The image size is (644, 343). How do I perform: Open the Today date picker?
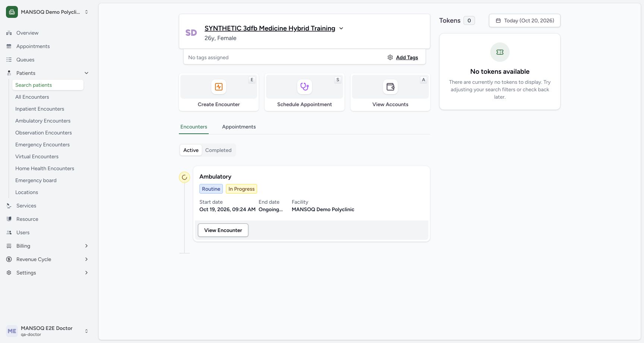pos(524,20)
